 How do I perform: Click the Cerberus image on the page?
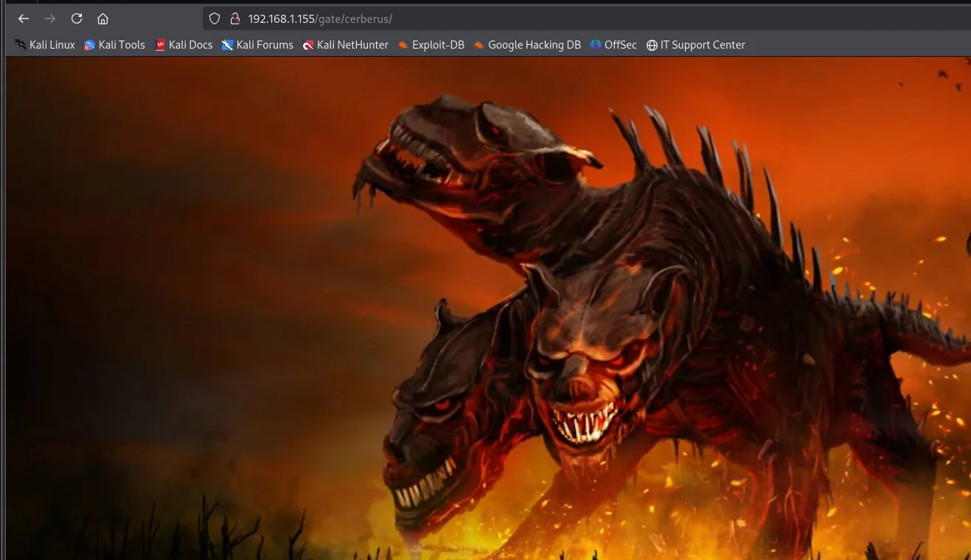point(489,309)
